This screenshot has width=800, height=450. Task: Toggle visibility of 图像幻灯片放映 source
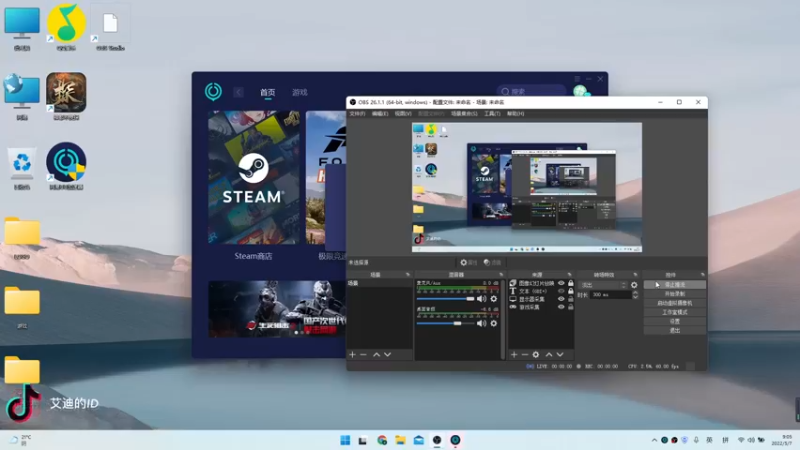(561, 283)
